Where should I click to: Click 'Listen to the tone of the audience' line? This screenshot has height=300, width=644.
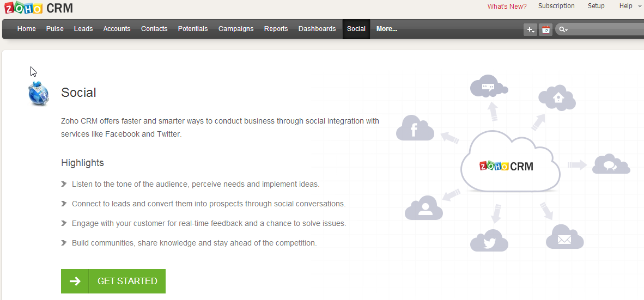(196, 184)
